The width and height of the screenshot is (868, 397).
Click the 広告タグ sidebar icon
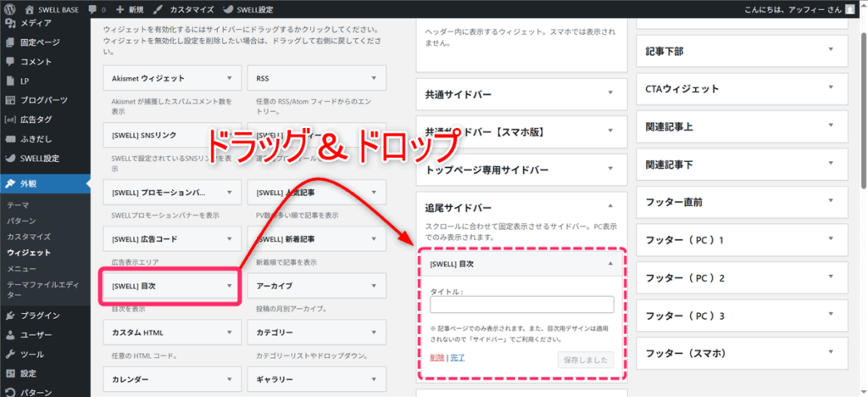coord(10,120)
